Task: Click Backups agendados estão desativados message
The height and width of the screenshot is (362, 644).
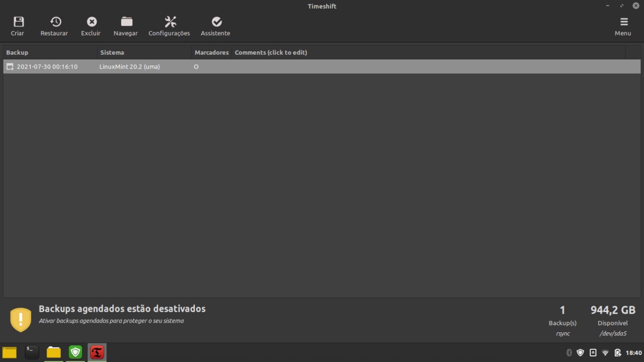Action: [x=122, y=309]
